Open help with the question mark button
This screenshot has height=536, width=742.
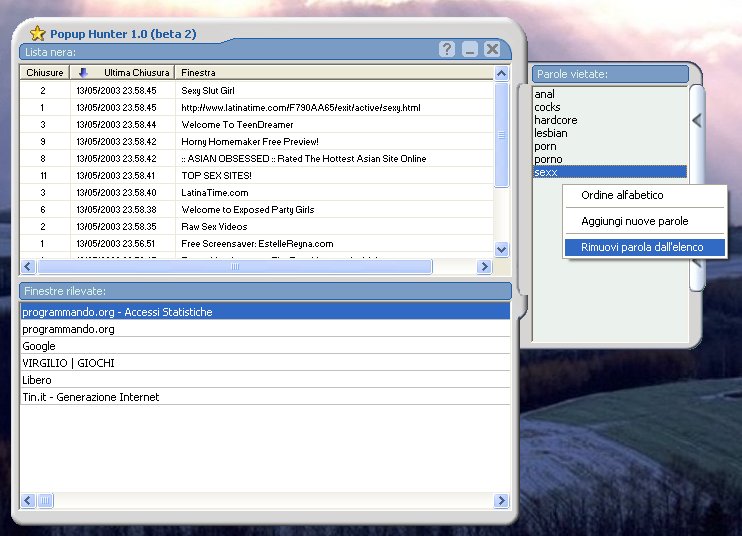[447, 49]
